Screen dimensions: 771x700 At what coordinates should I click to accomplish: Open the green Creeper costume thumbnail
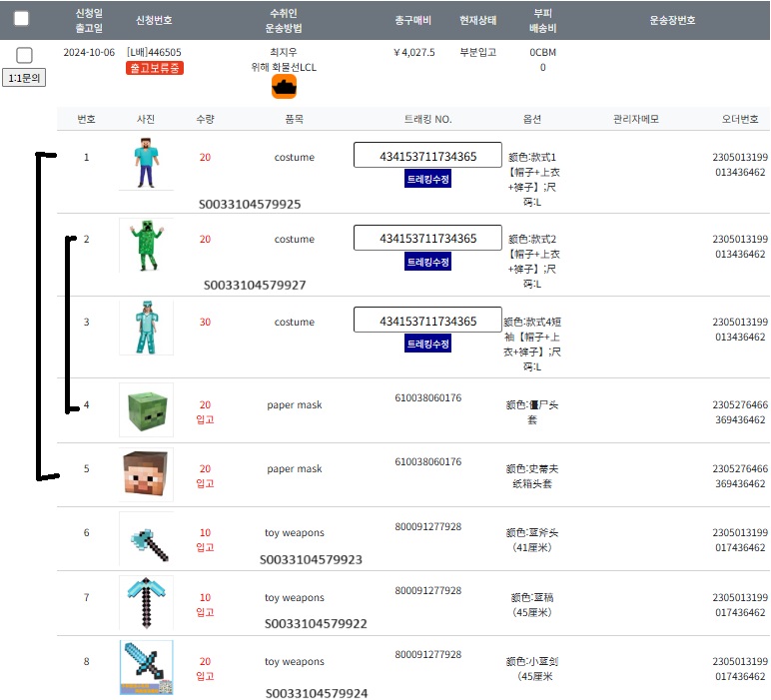[x=146, y=246]
